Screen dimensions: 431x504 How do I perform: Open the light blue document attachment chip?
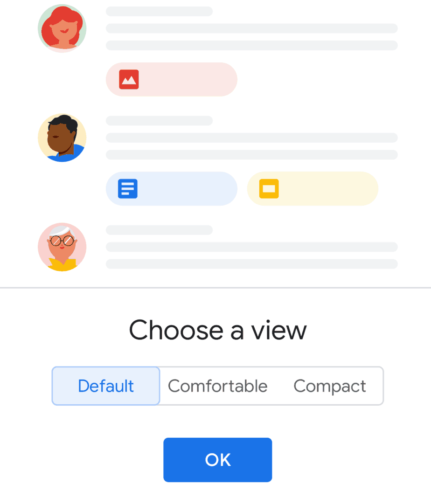pos(172,189)
